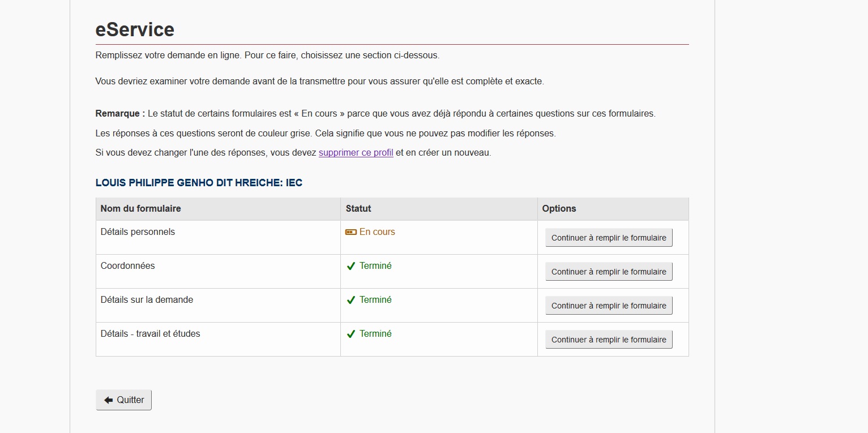Select the 'Détails personnels' form name
Screen dimensions: 868x433
138,232
